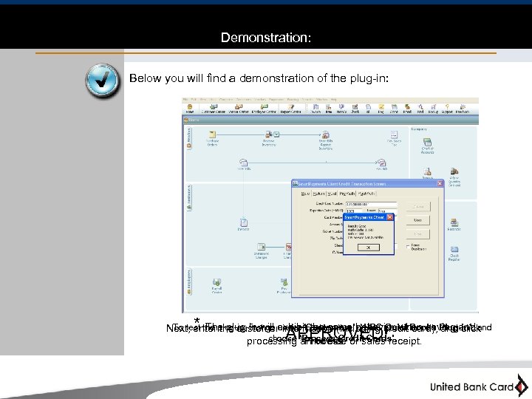The width and height of the screenshot is (532, 399).
Task: Select the Customers side tab on the home page
Action: click(x=189, y=198)
